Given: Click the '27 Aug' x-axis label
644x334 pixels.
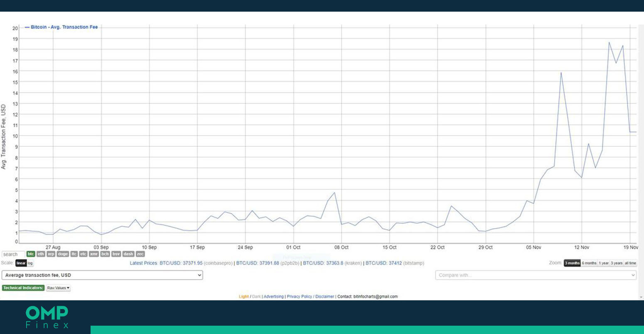Looking at the screenshot, I should coord(53,247).
